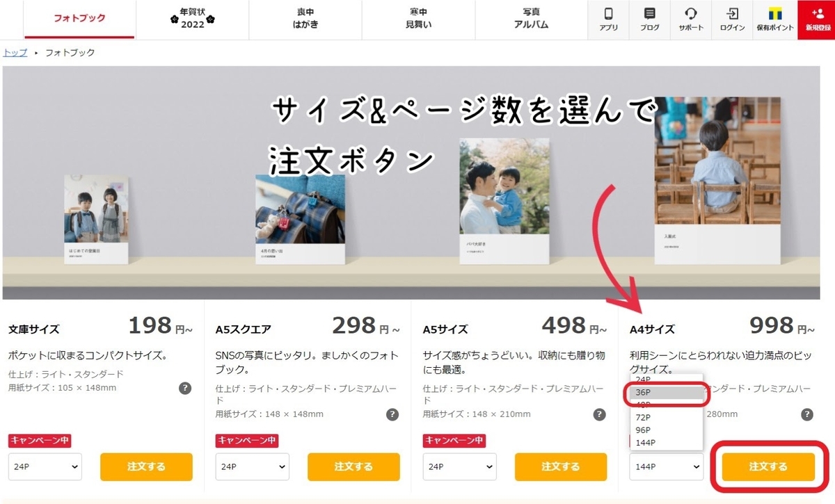Screen dimensions: 835x504
Task: Click help icon for A5スクエア
Action: [x=392, y=414]
